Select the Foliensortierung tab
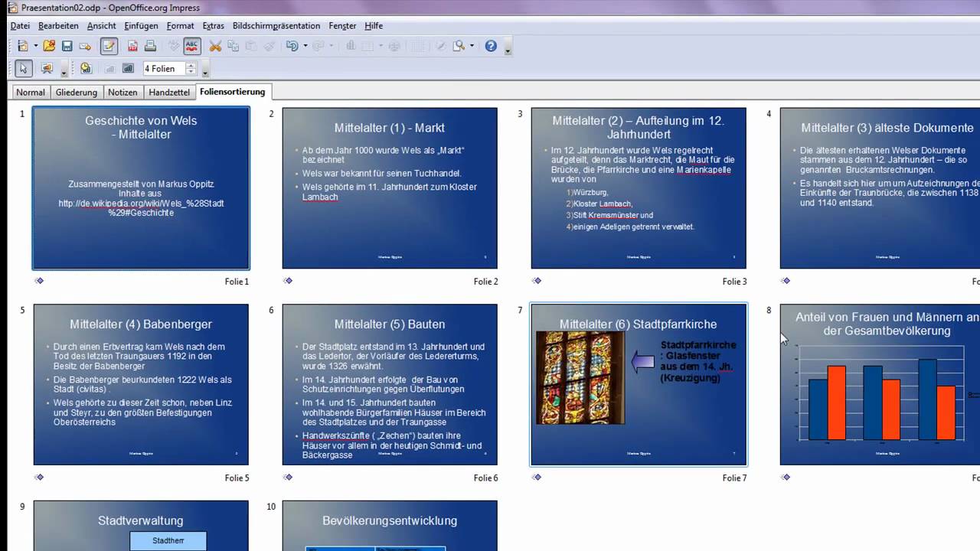 (233, 92)
